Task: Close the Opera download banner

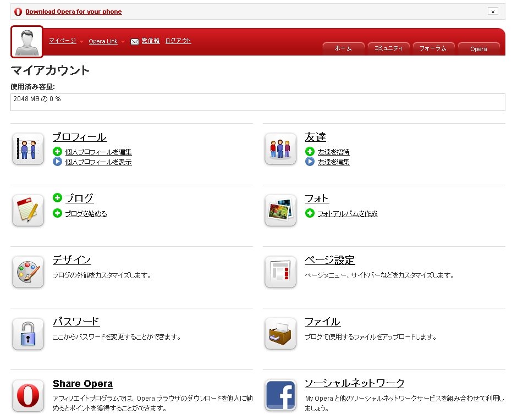Action: click(493, 12)
